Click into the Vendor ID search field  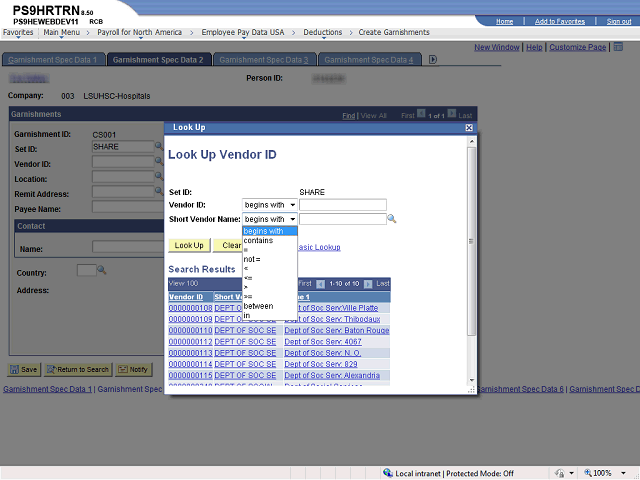(342, 205)
